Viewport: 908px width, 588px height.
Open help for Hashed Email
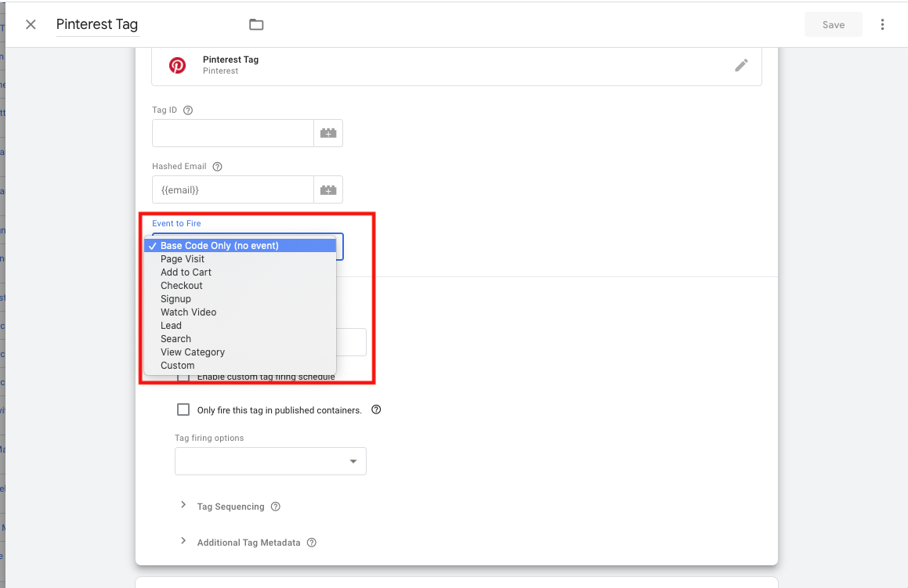point(217,167)
